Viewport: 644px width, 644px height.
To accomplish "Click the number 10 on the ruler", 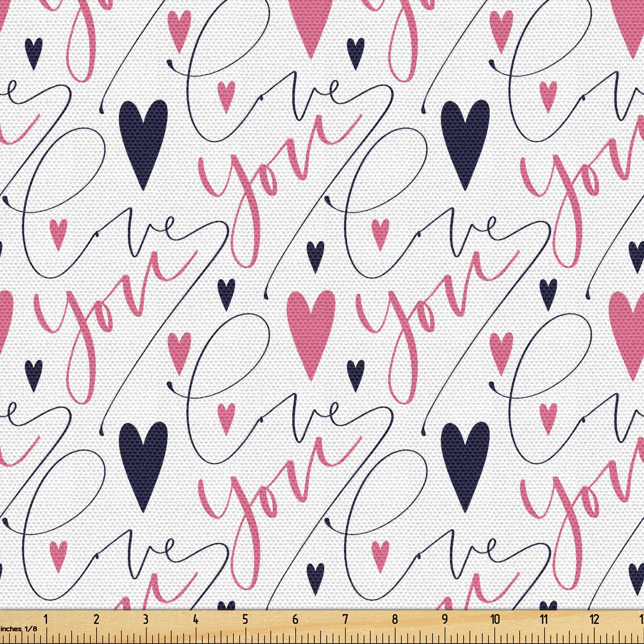I will tap(495, 619).
